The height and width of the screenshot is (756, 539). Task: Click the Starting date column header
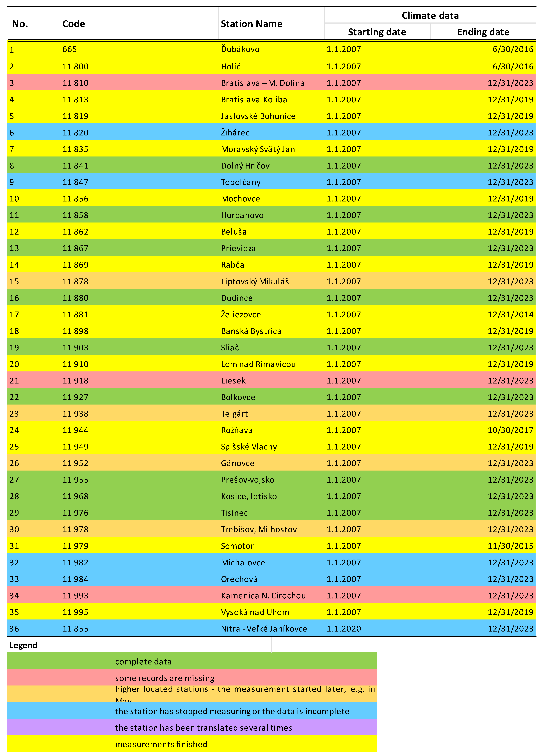coord(377,32)
